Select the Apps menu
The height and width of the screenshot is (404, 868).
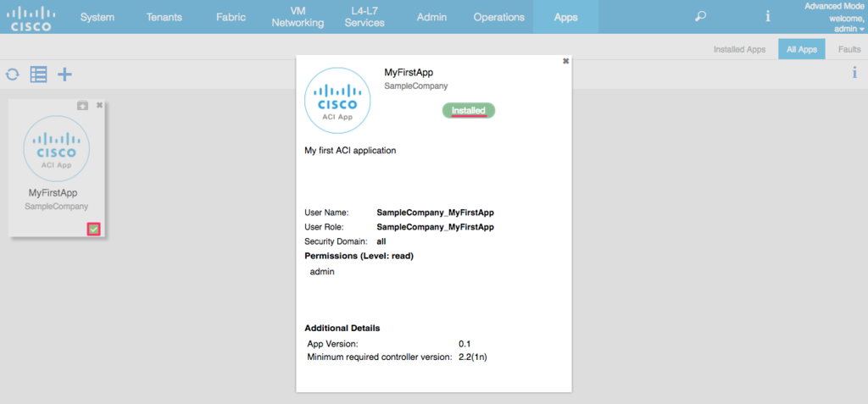point(565,17)
